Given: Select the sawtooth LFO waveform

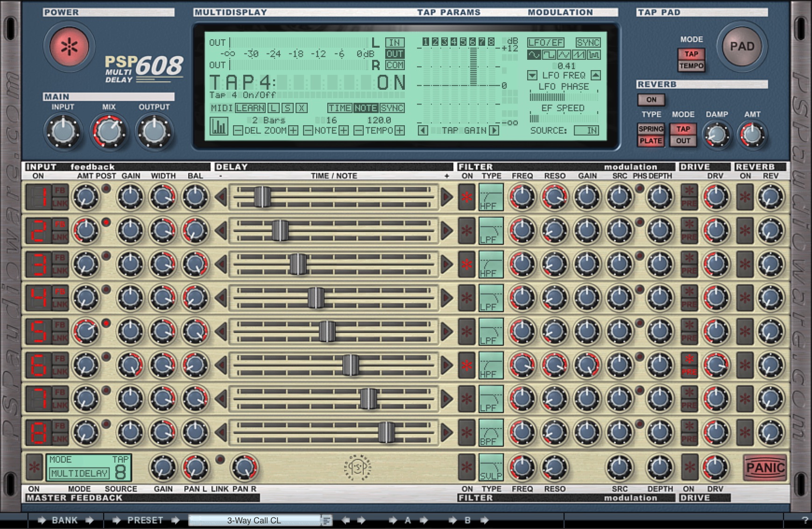Looking at the screenshot, I should (579, 55).
